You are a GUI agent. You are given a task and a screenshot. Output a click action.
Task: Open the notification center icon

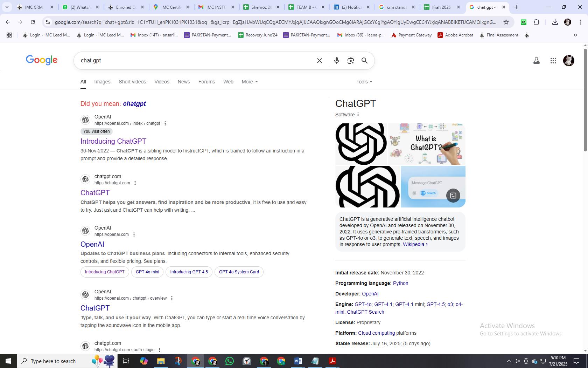point(576,361)
